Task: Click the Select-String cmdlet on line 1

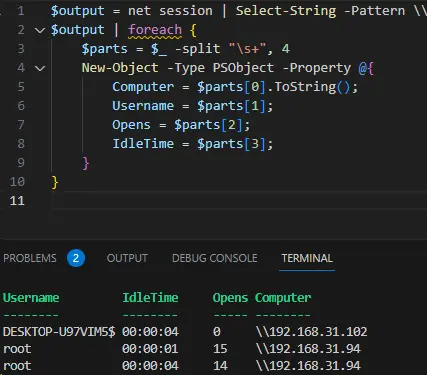Action: point(286,11)
